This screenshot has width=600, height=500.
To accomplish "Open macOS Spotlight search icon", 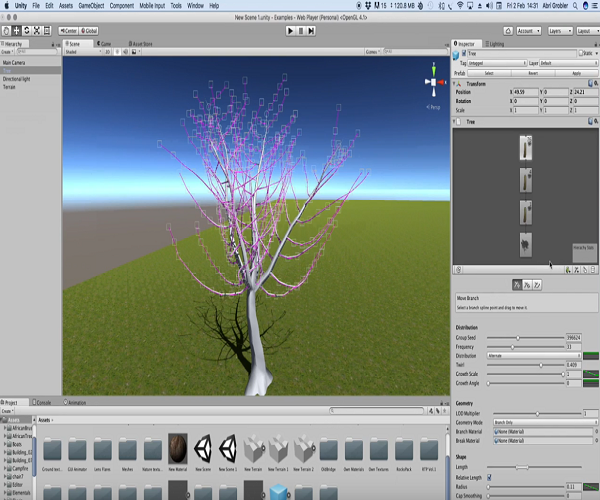I will coord(575,5).
